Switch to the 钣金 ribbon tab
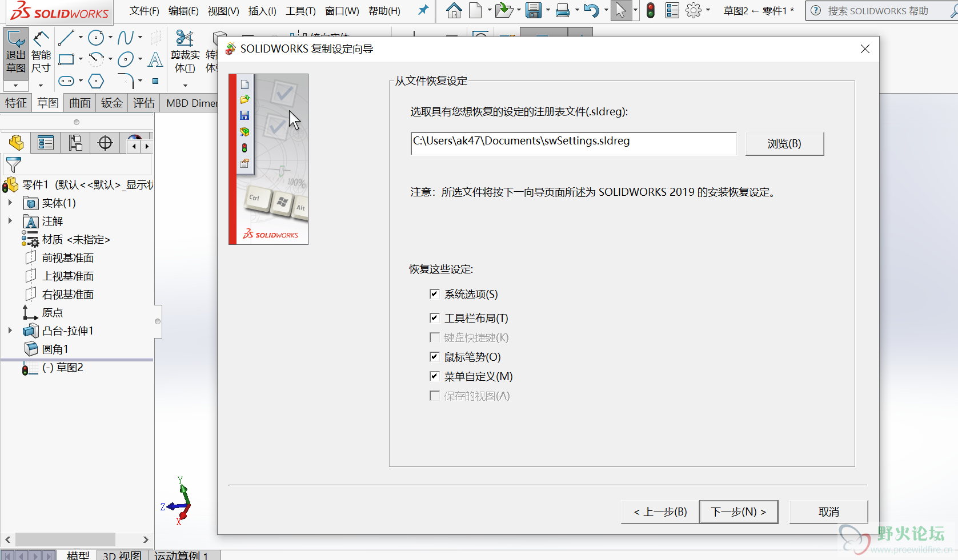958x560 pixels. coord(112,103)
